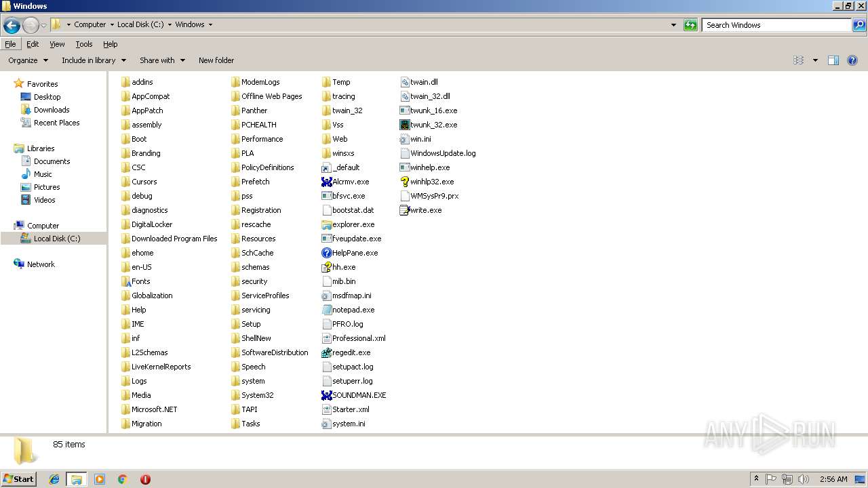The height and width of the screenshot is (488, 868).
Task: Select the hh.exe icon
Action: (x=326, y=267)
